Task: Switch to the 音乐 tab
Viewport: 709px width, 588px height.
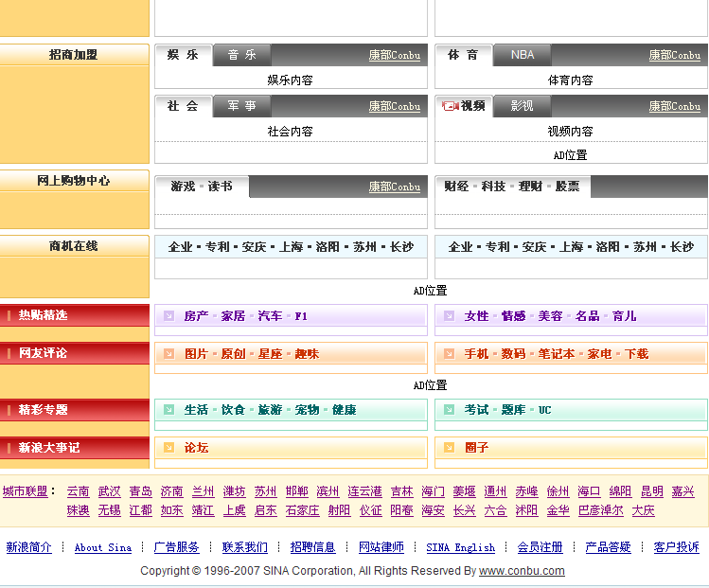Action: (x=241, y=55)
